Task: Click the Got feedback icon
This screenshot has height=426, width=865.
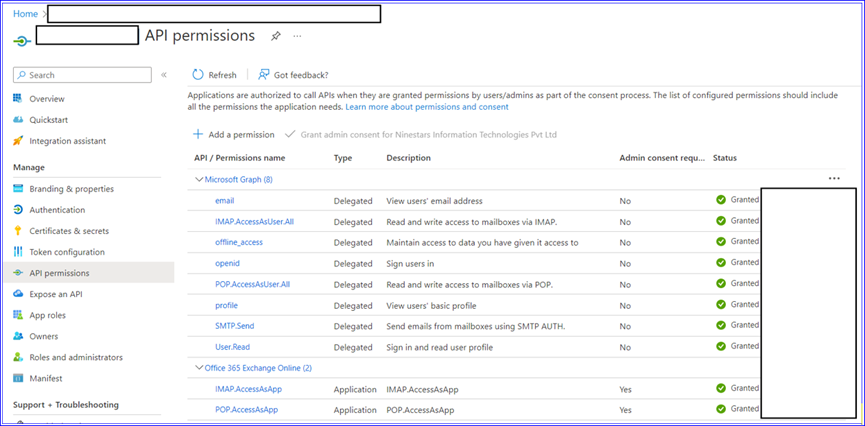Action: (264, 75)
